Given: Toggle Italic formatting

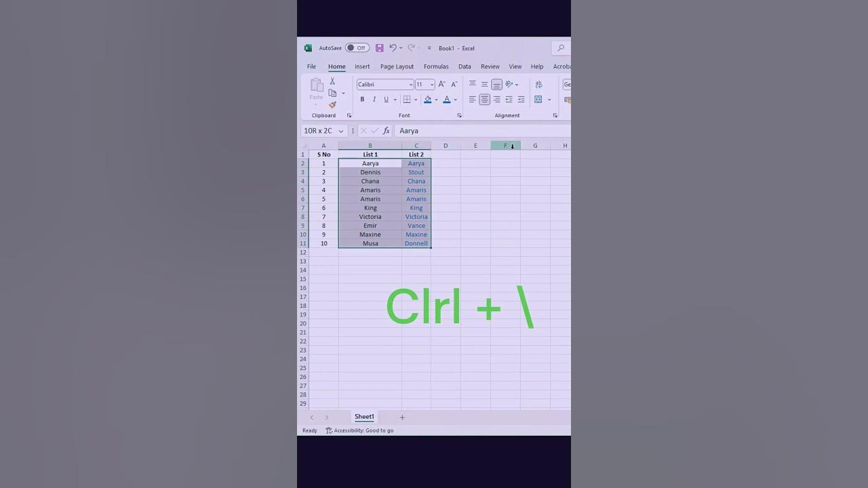Looking at the screenshot, I should (x=374, y=100).
